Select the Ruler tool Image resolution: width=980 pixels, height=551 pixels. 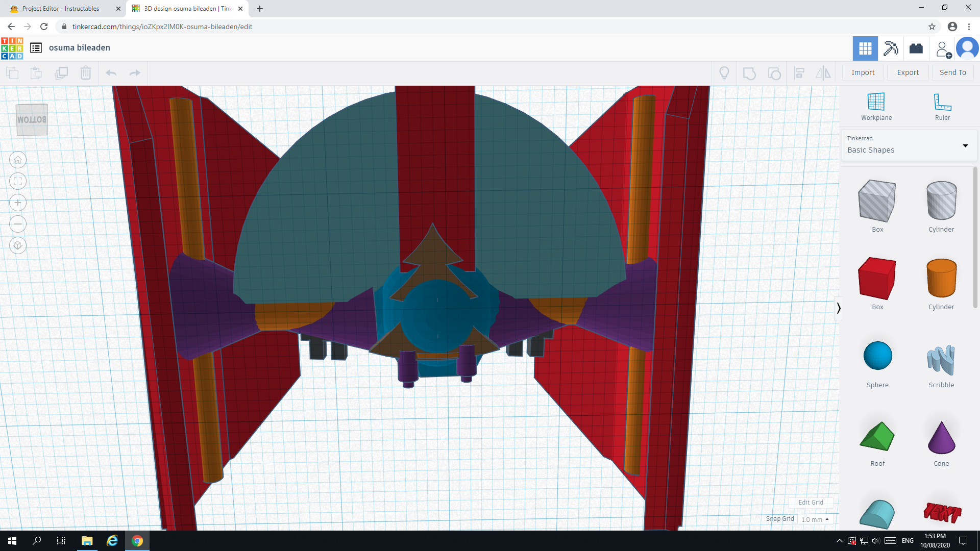point(942,107)
